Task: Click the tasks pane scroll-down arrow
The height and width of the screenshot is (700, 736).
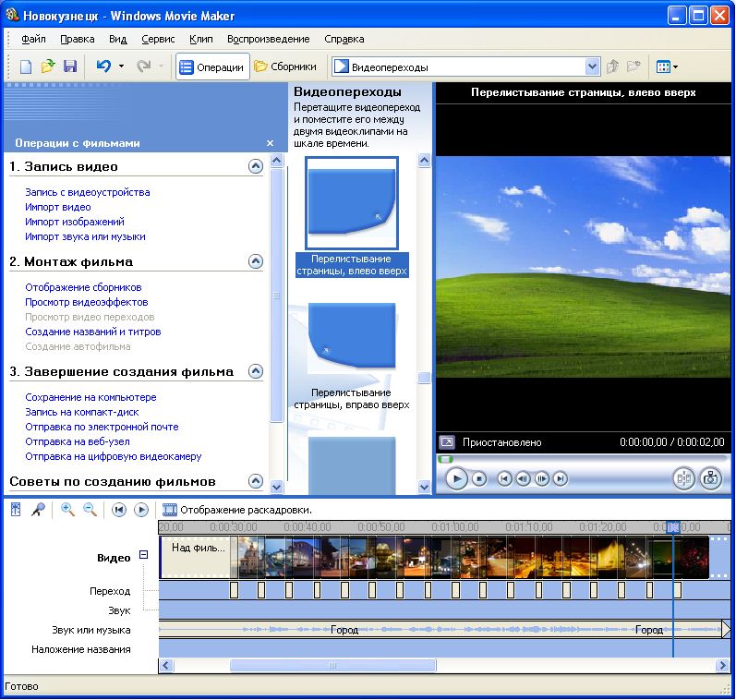Action: [277, 487]
